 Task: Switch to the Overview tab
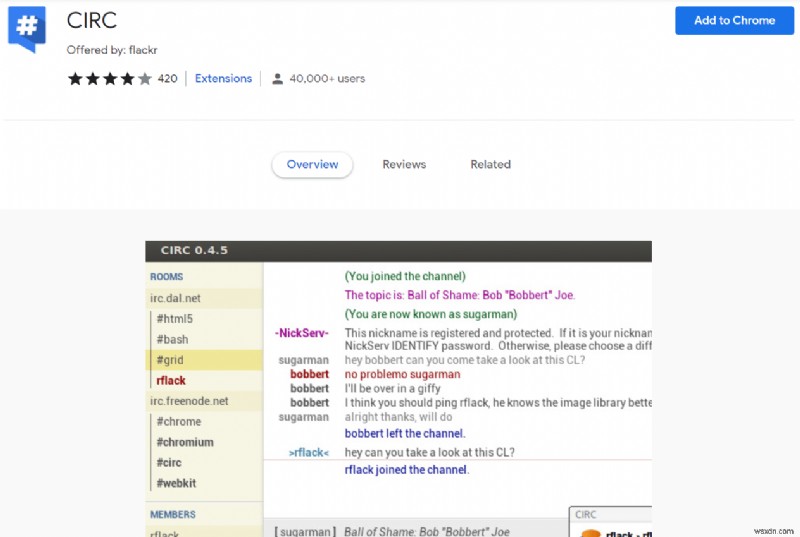pyautogui.click(x=312, y=164)
